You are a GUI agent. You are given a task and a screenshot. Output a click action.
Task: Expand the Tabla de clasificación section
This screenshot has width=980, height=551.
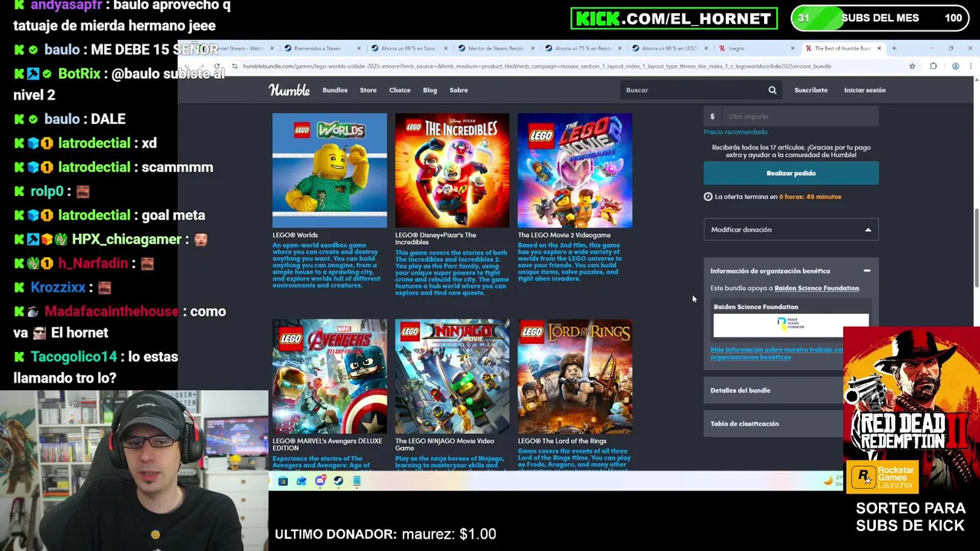click(773, 424)
